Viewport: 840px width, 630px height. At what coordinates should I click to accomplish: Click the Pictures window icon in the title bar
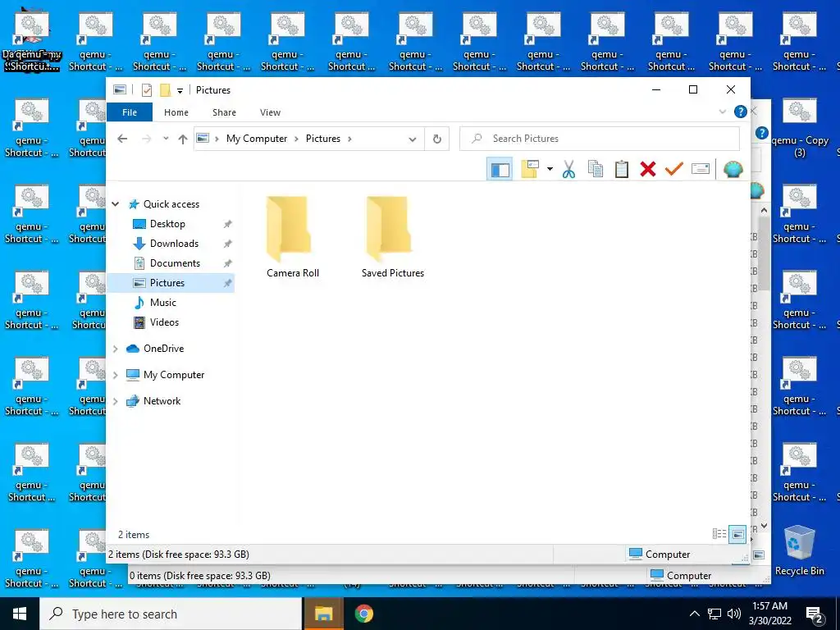coord(120,90)
